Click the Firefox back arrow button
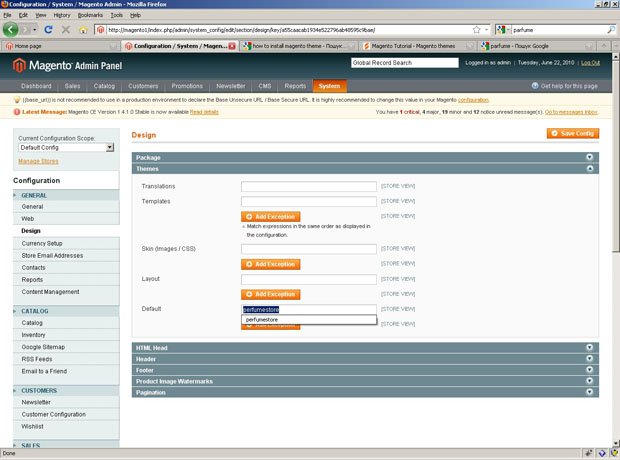The height and width of the screenshot is (460, 620). (x=10, y=30)
